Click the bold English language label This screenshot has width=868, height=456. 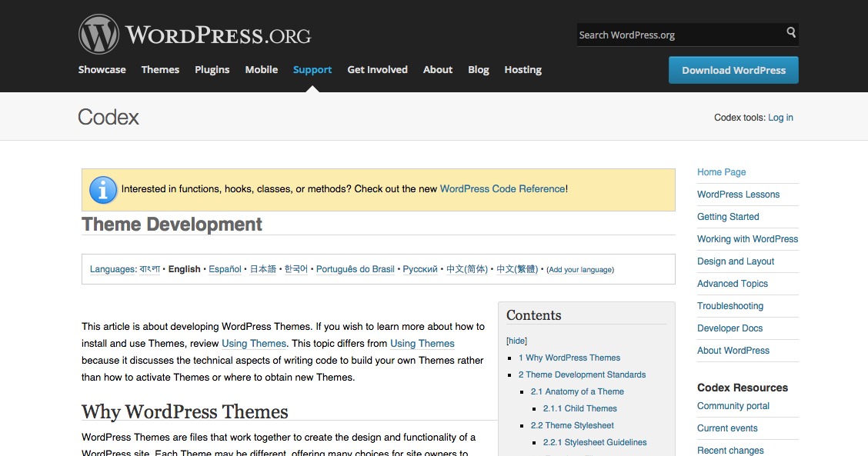[x=185, y=269]
